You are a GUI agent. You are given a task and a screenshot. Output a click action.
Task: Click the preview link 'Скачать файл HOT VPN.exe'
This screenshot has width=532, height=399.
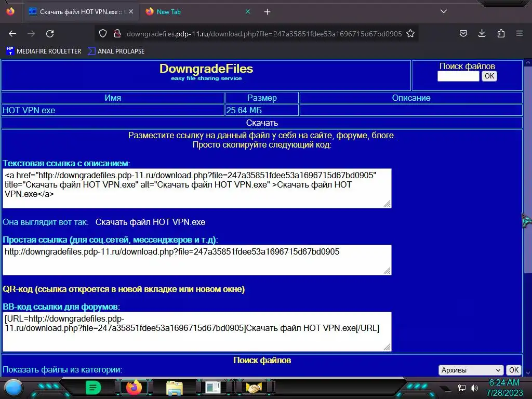click(x=150, y=222)
